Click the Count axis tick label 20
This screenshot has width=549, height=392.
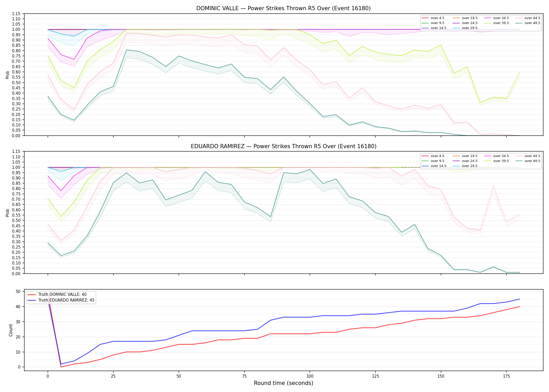[18, 337]
